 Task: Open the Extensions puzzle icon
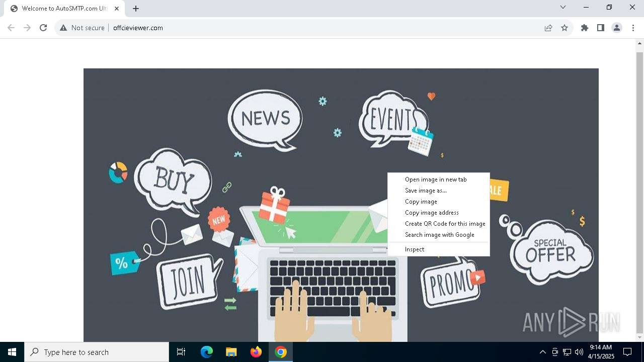[x=585, y=28]
